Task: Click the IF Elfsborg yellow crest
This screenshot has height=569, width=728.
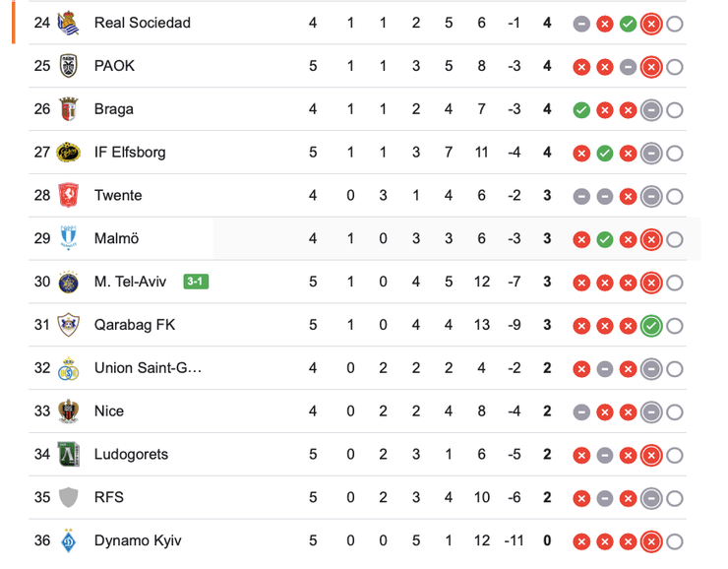Action: tap(68, 153)
